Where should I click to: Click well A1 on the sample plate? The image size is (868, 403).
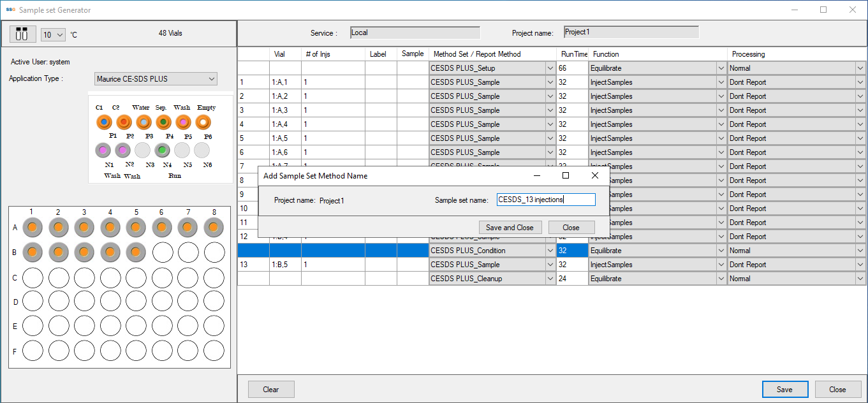tap(32, 227)
